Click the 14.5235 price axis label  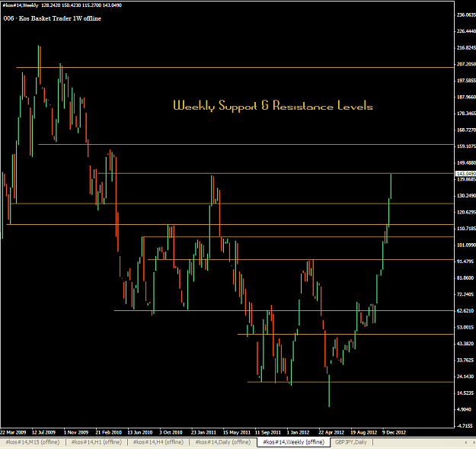(x=465, y=393)
